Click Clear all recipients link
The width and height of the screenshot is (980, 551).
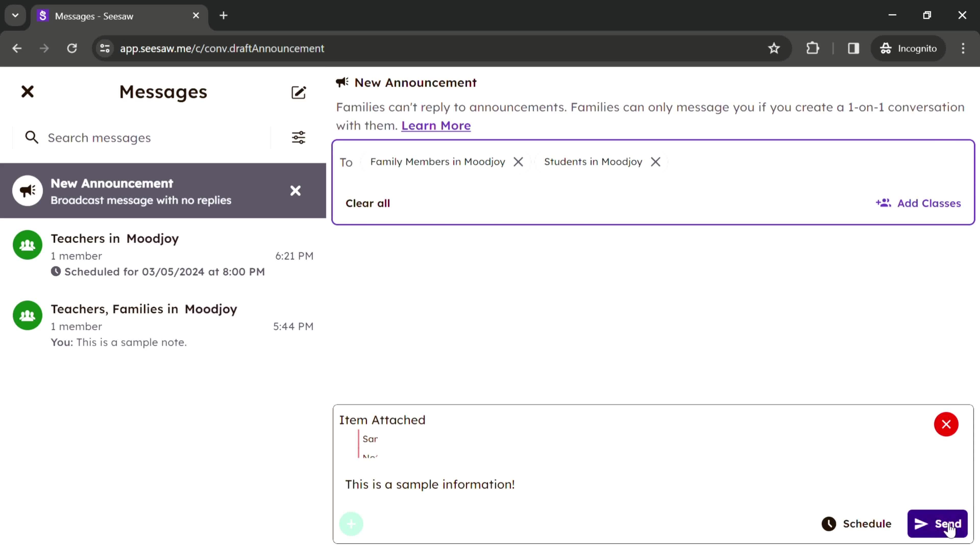368,203
